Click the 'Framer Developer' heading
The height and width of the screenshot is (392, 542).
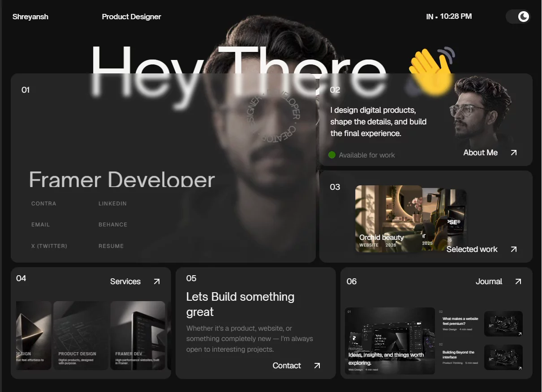tap(122, 179)
